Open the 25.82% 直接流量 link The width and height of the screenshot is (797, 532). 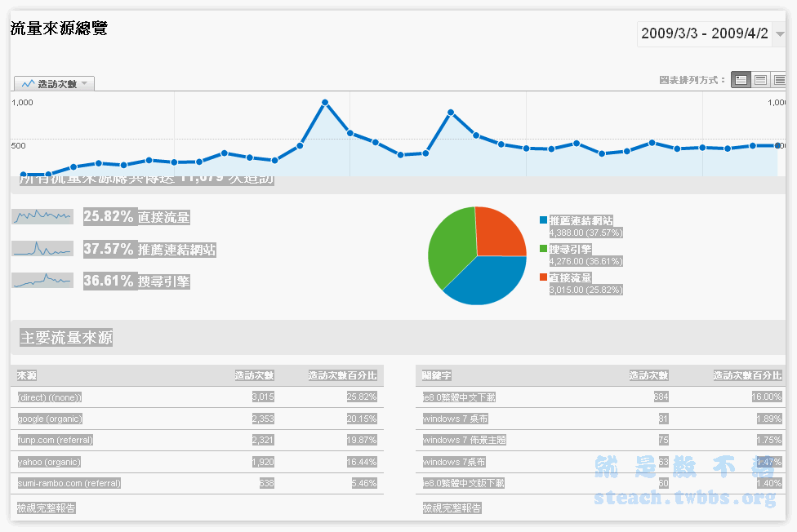click(x=136, y=217)
